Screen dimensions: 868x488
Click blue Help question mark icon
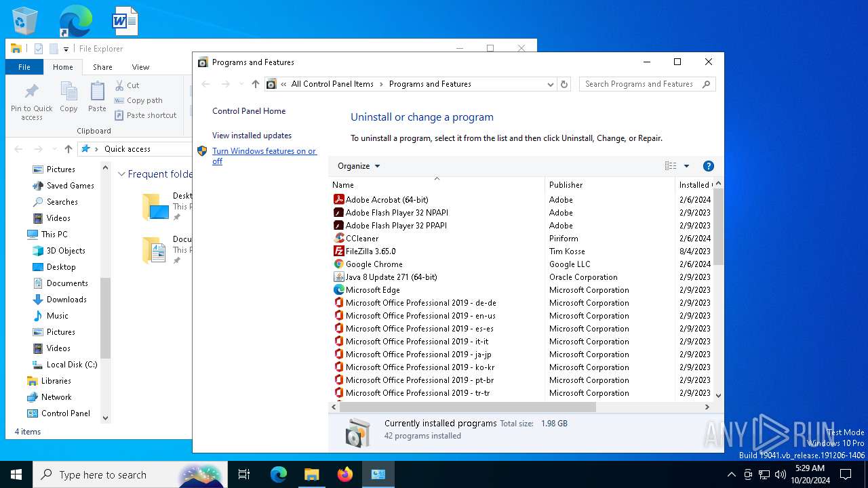point(709,166)
